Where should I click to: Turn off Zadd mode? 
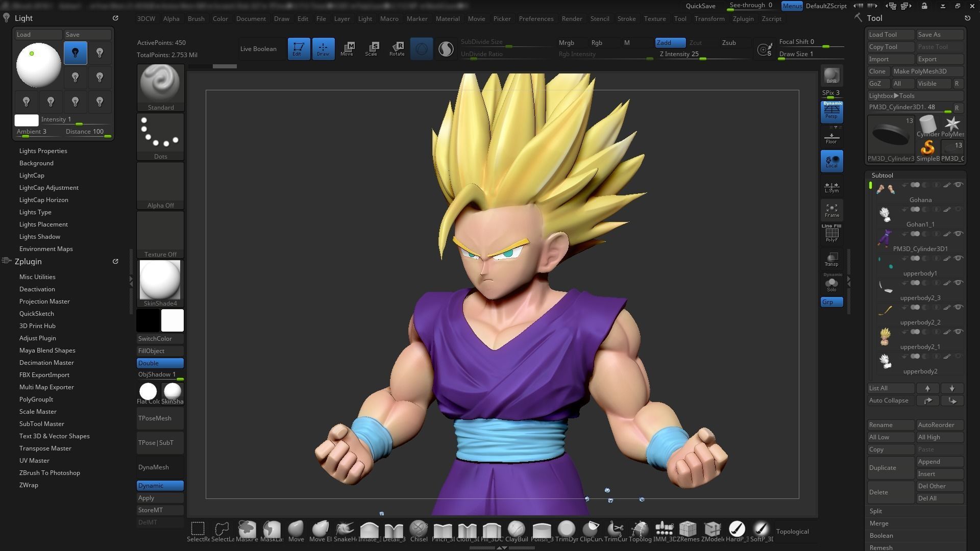click(x=670, y=43)
